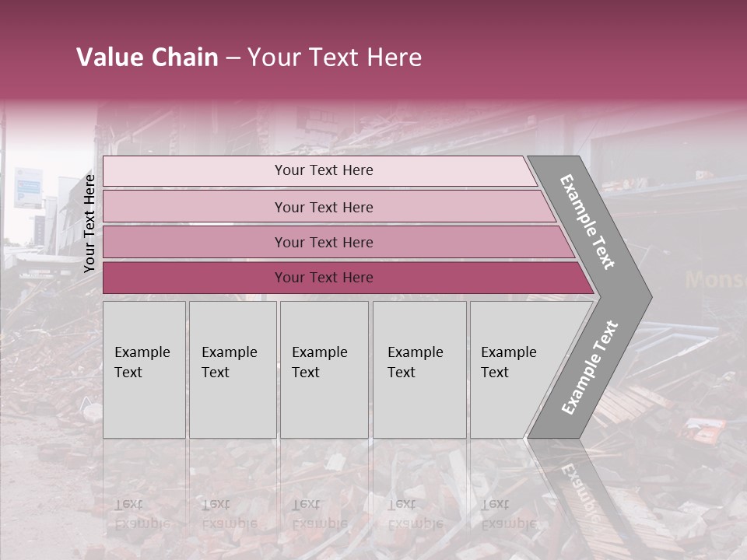
Task: Click the mirrored reflection of fifth box text
Action: [x=508, y=513]
